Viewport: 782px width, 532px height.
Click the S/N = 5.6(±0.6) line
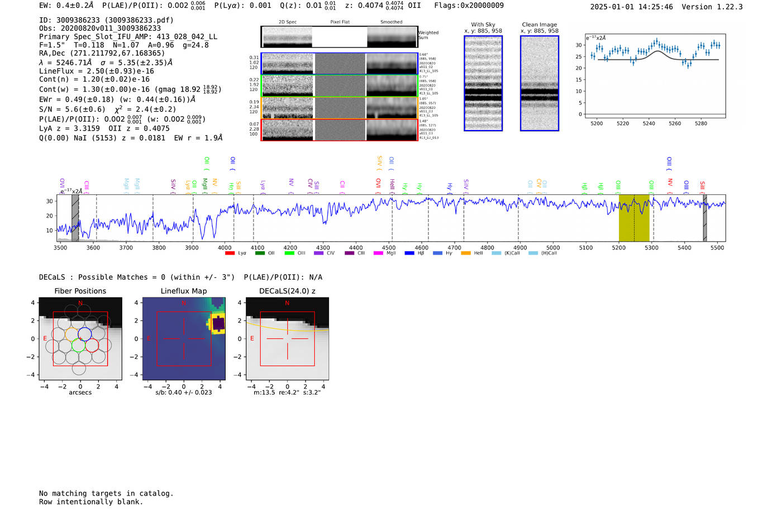pyautogui.click(x=108, y=109)
